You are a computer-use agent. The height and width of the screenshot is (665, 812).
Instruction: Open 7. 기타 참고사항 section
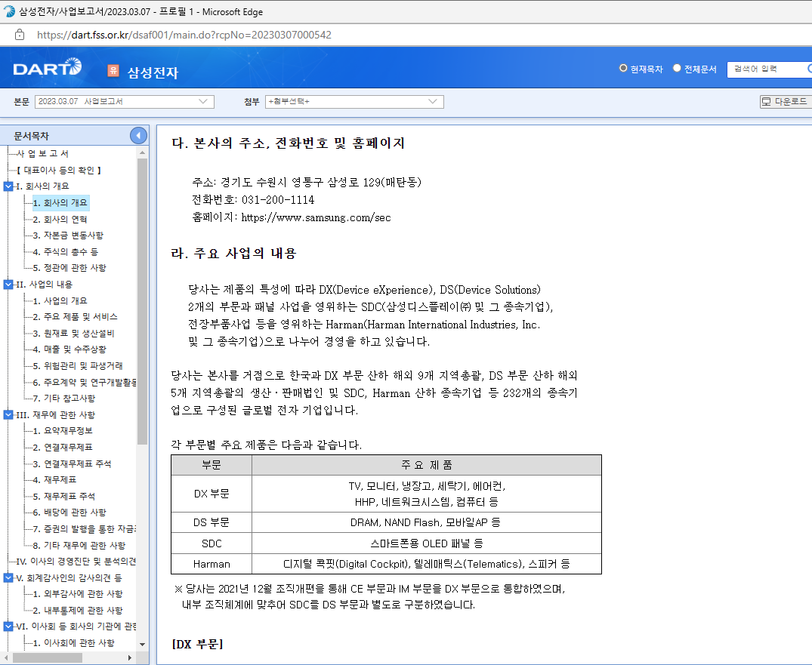coord(64,399)
